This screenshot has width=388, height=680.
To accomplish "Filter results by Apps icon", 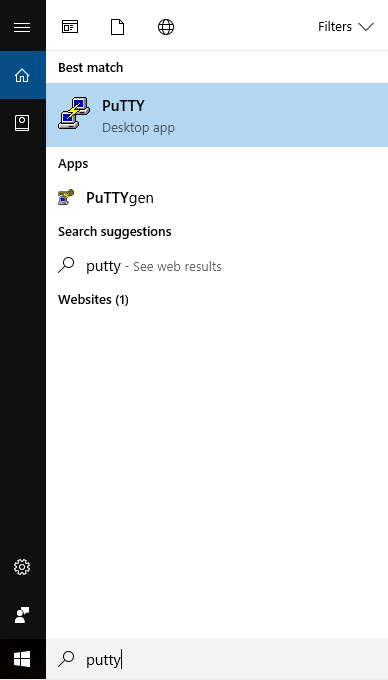I will point(70,27).
